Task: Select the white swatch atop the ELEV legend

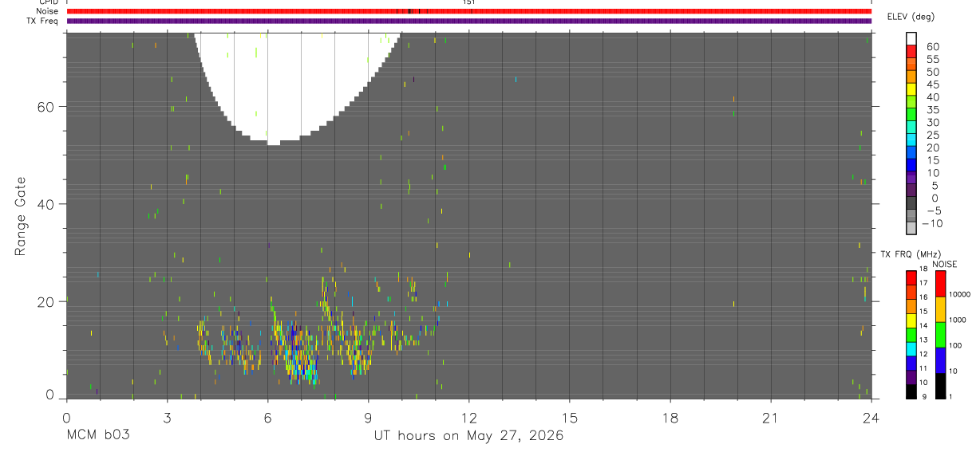Action: pos(911,38)
